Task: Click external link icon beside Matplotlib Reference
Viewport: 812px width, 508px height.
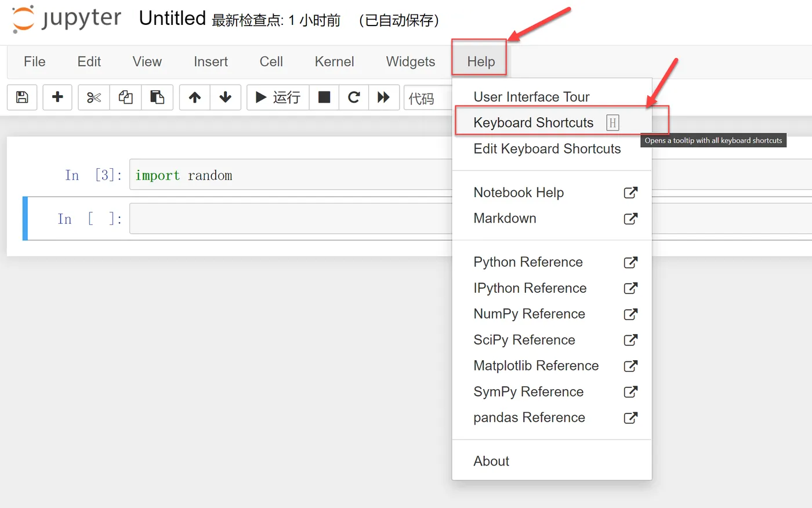Action: (x=630, y=366)
